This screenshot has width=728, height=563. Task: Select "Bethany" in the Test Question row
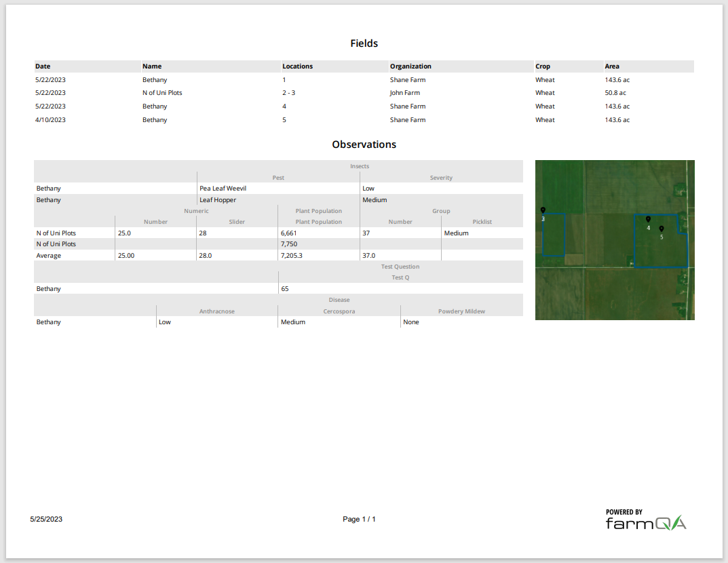point(49,289)
